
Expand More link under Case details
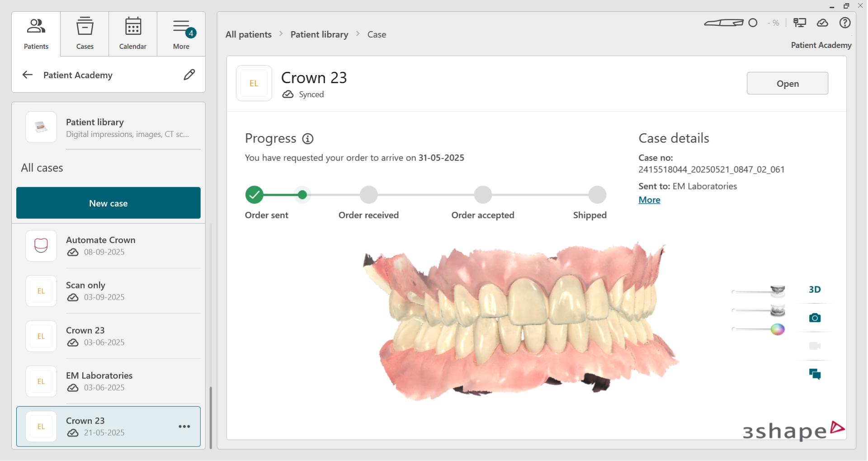[649, 200]
